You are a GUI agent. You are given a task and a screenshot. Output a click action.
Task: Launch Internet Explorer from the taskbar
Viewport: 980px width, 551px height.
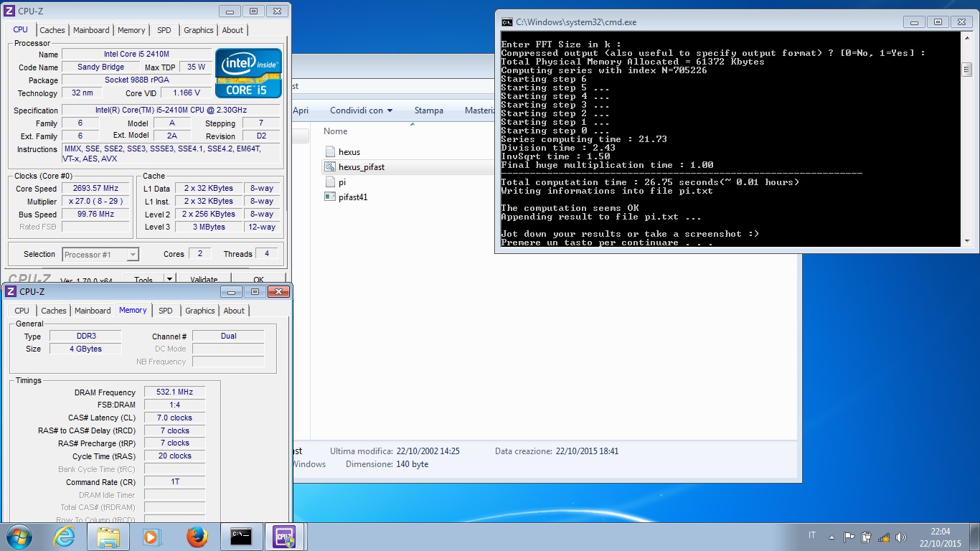[64, 537]
